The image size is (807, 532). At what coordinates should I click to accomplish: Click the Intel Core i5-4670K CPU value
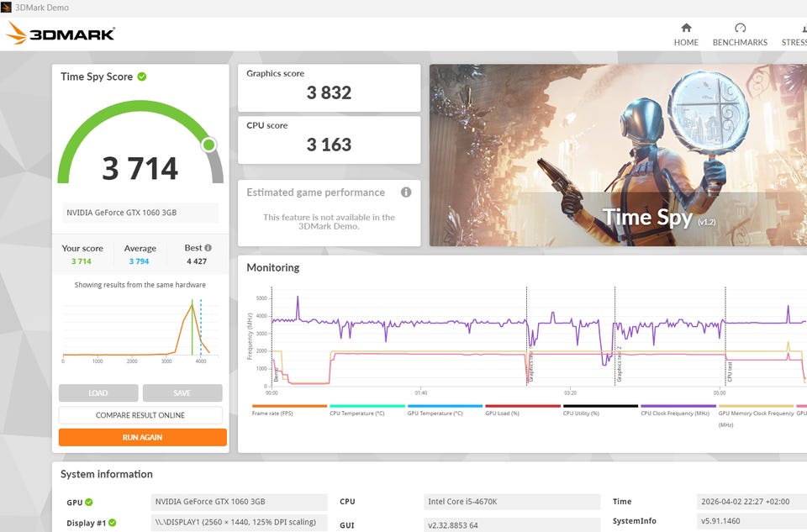(512, 502)
